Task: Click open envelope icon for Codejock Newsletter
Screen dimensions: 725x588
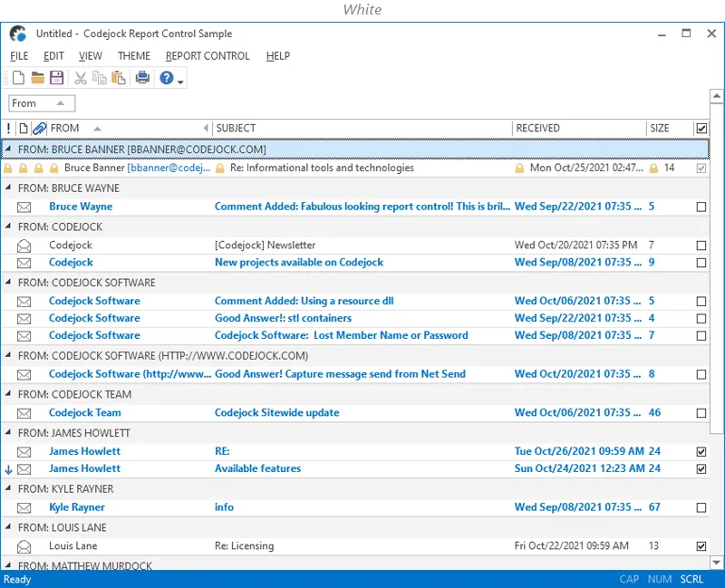Action: coord(24,246)
